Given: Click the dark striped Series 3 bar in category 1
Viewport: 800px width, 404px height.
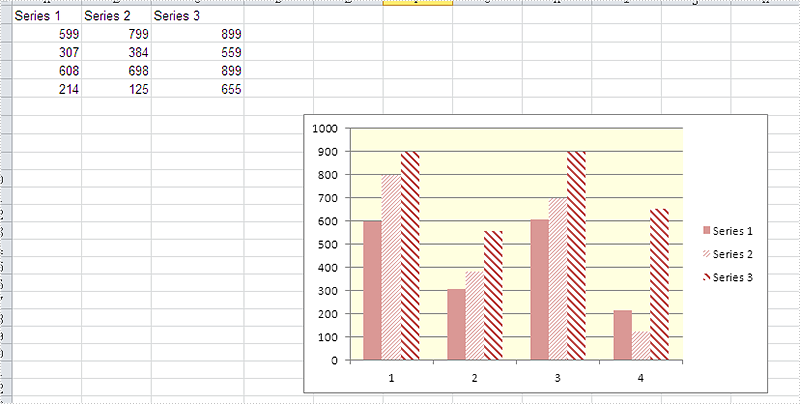Looking at the screenshot, I should pyautogui.click(x=410, y=256).
